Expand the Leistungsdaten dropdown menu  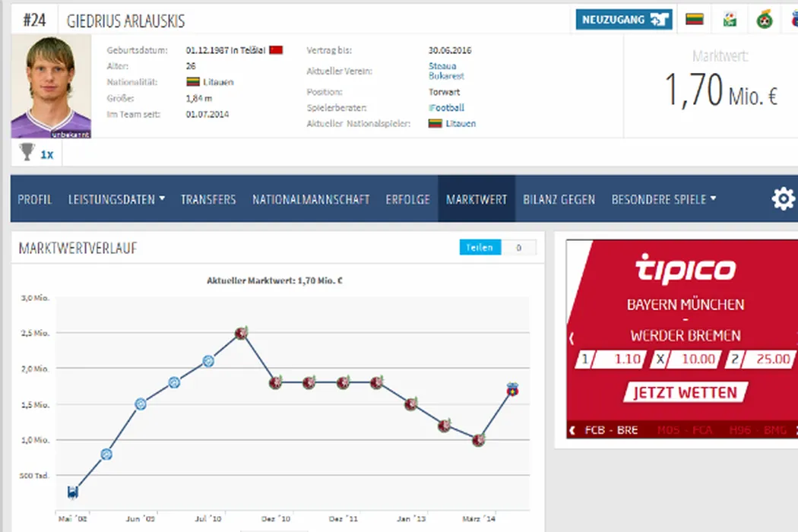(x=116, y=200)
